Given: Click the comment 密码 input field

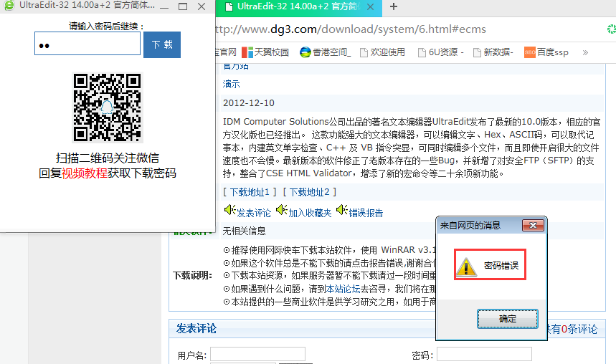Looking at the screenshot, I should tap(484, 354).
